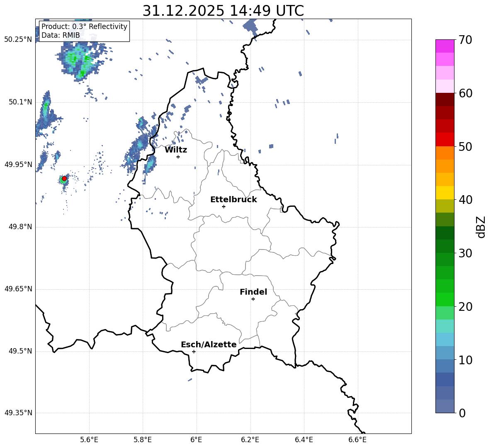
Task: Click the 5.6°E longitude label
Action: click(89, 440)
